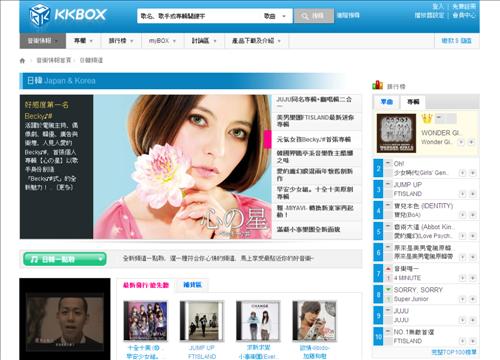
Task: Open the green 日韓一點歌 dropdown
Action: (x=65, y=259)
